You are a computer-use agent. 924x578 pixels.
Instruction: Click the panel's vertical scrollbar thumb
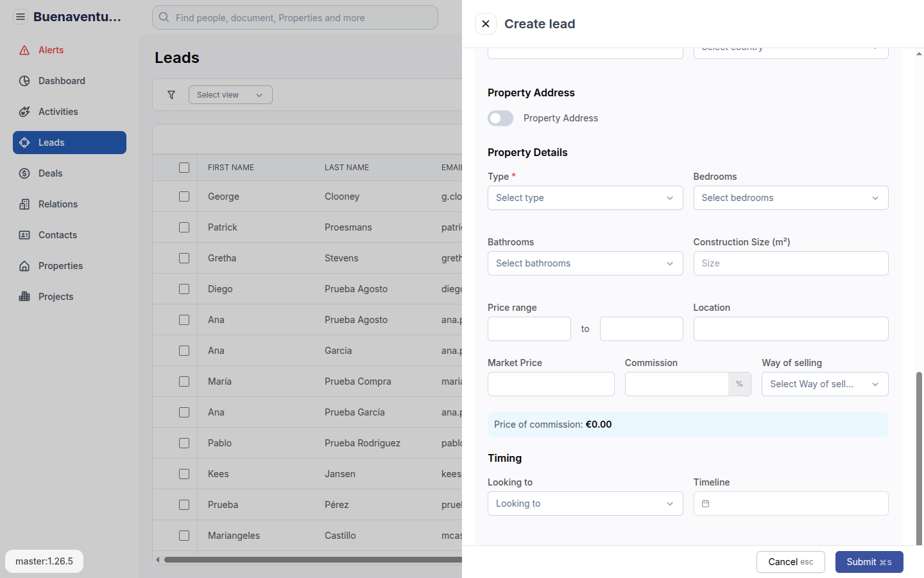919,457
